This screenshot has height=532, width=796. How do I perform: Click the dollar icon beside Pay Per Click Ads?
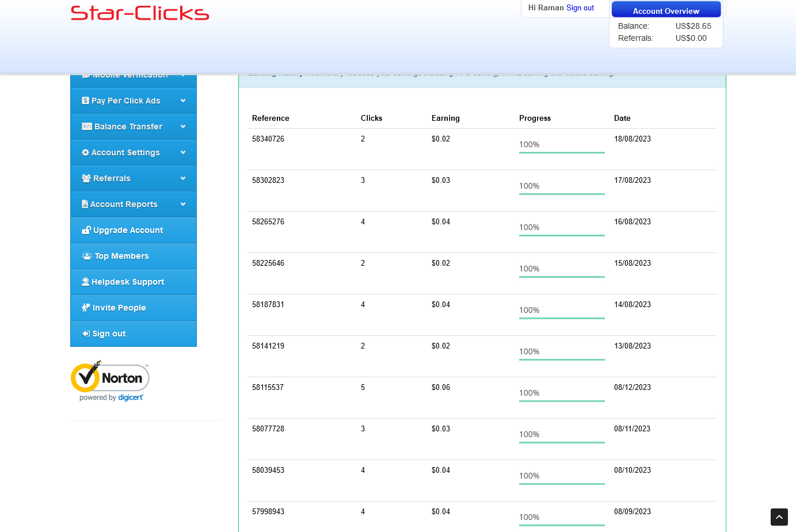85,101
